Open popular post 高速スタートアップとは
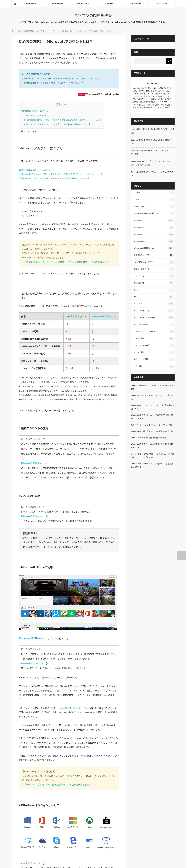186x868 pixels. click(152, 425)
